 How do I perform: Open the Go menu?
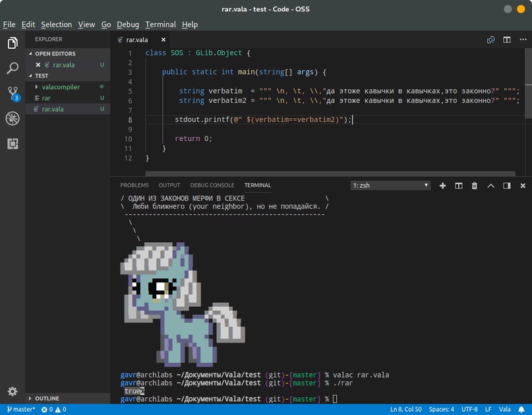106,24
